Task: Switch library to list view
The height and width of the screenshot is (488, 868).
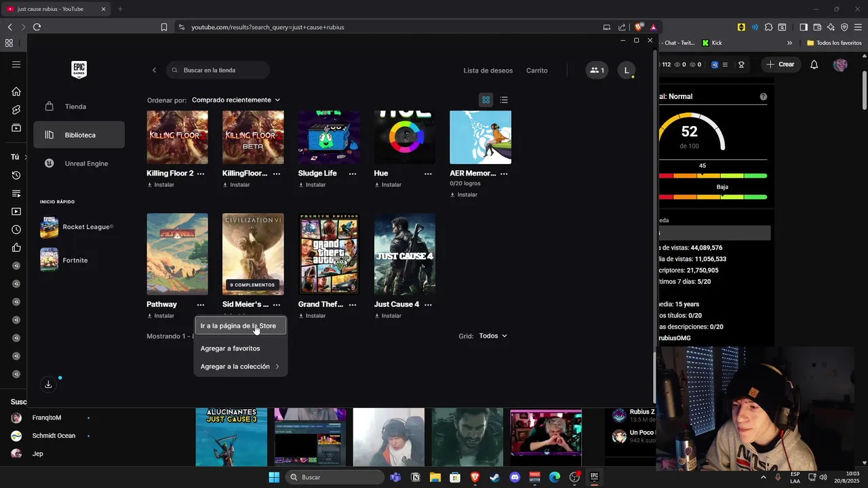Action: pos(504,100)
